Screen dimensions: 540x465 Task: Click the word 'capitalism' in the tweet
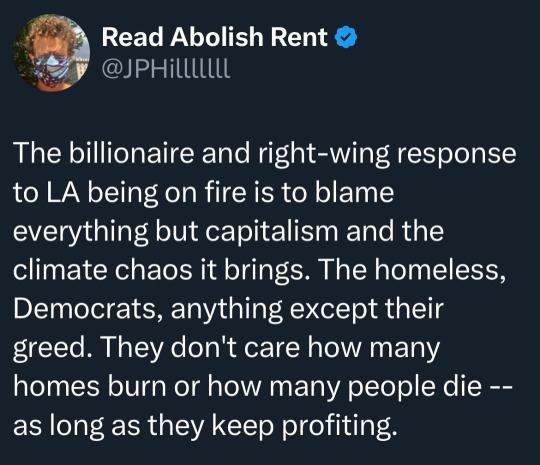click(272, 231)
